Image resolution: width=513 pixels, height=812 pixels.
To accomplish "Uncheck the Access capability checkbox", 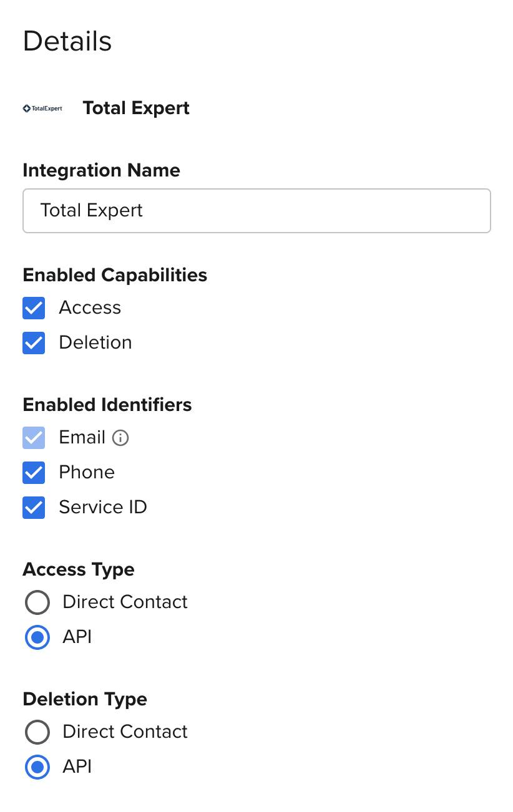I will [34, 308].
